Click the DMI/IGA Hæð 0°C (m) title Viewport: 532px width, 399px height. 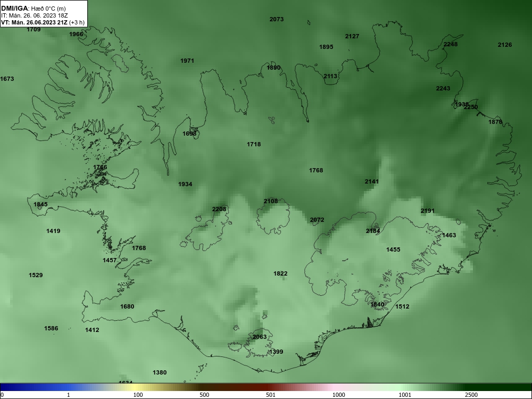(33, 9)
